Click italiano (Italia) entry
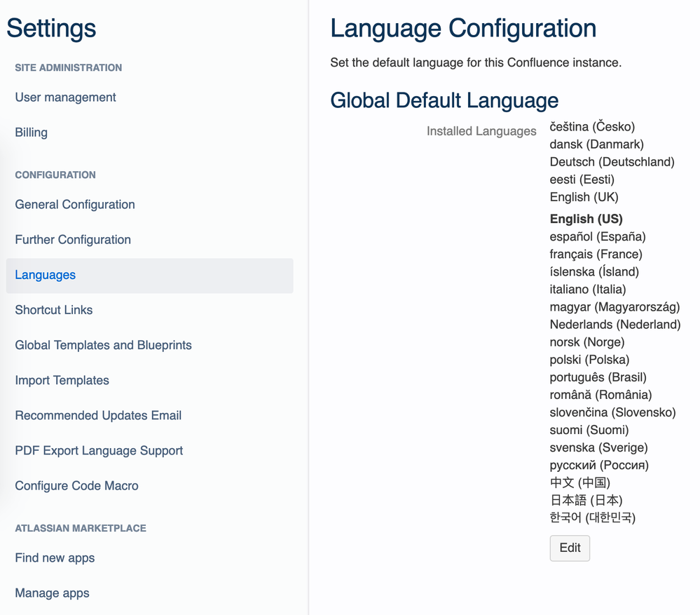Viewport: 700px width, 615px height. point(588,290)
